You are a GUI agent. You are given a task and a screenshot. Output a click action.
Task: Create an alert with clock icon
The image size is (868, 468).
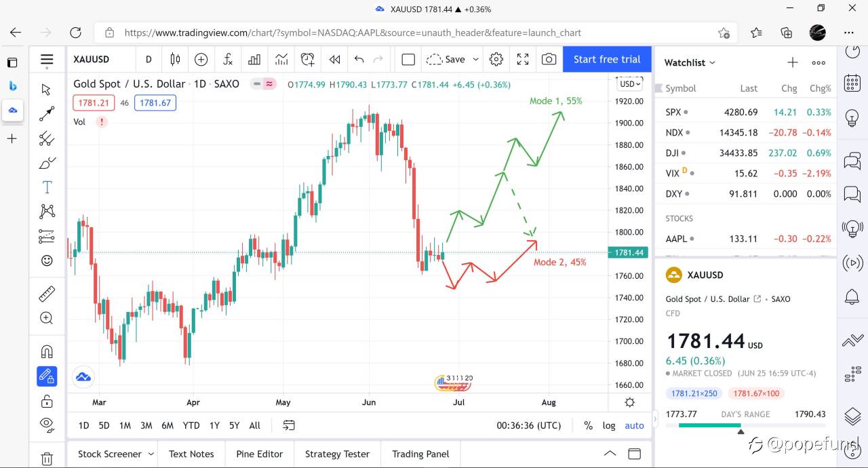pyautogui.click(x=308, y=59)
